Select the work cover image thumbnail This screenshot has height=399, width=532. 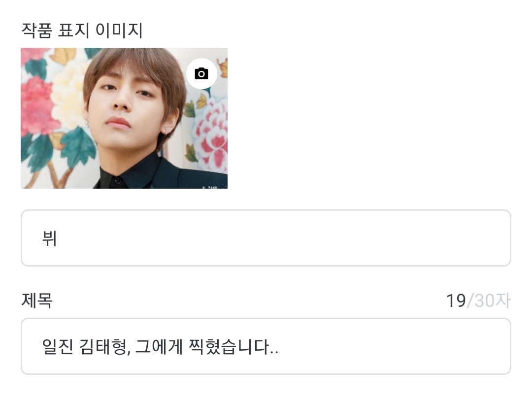[x=124, y=118]
